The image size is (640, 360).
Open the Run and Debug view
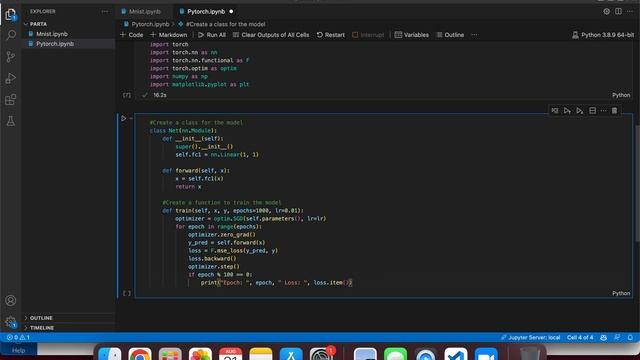11,78
